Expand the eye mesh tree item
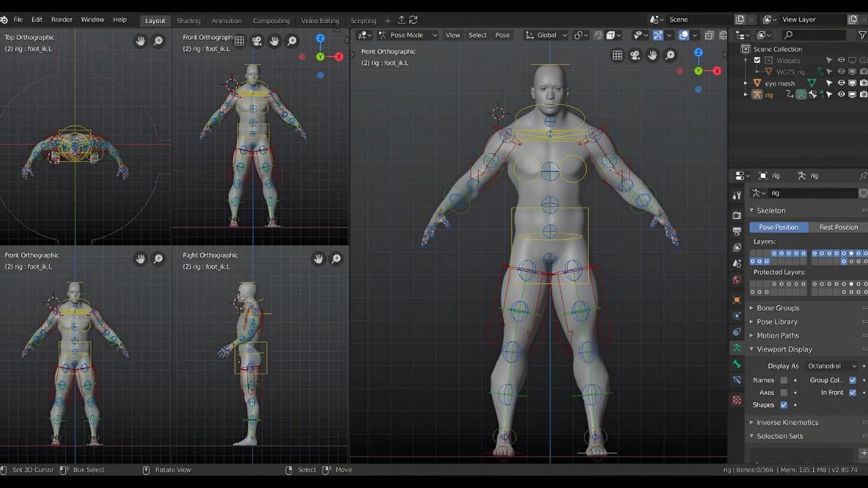Viewport: 868px width, 488px height. [746, 83]
